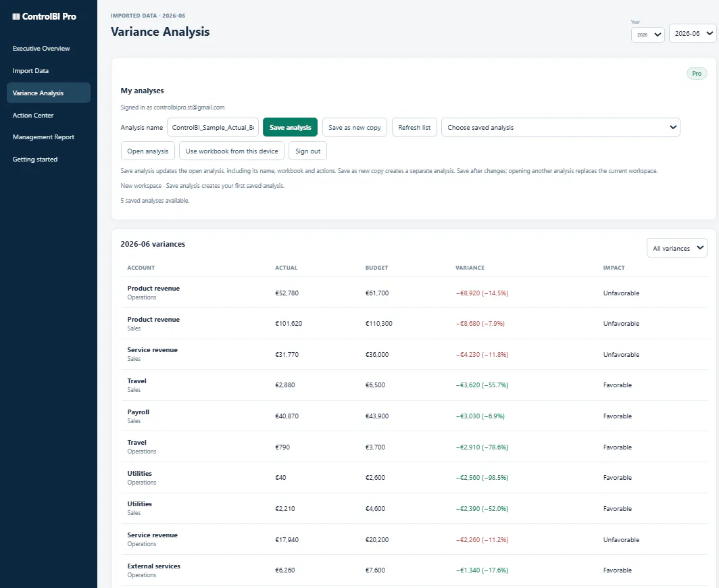Open Getting started page
719x588 pixels.
(x=35, y=159)
